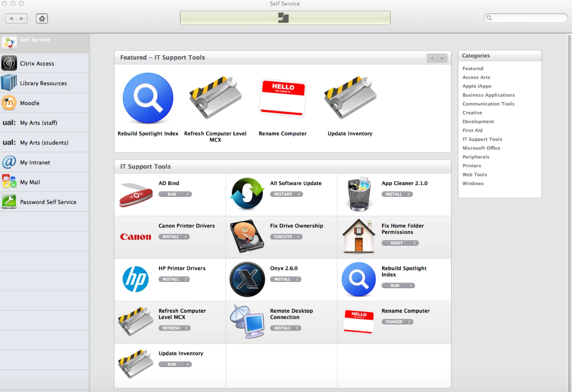Viewport: 572px width, 392px height.
Task: Go to previous featured page arrow
Action: coord(432,58)
